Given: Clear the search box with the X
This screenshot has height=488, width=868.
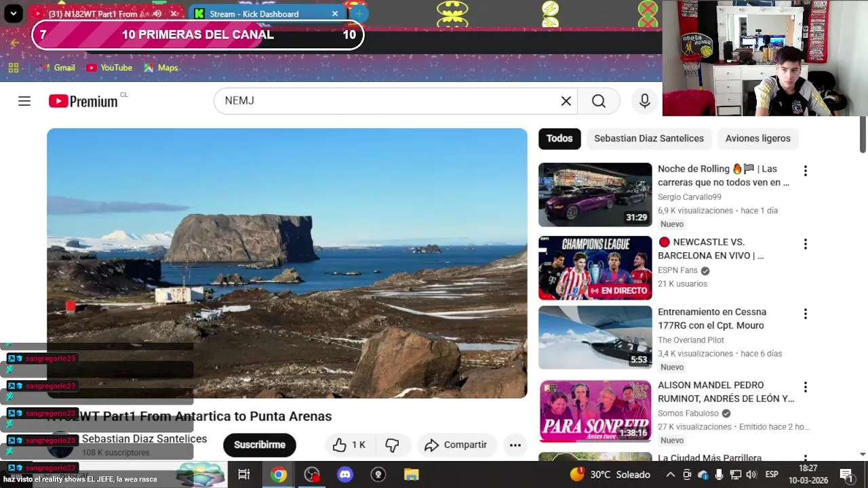Looking at the screenshot, I should pyautogui.click(x=566, y=101).
